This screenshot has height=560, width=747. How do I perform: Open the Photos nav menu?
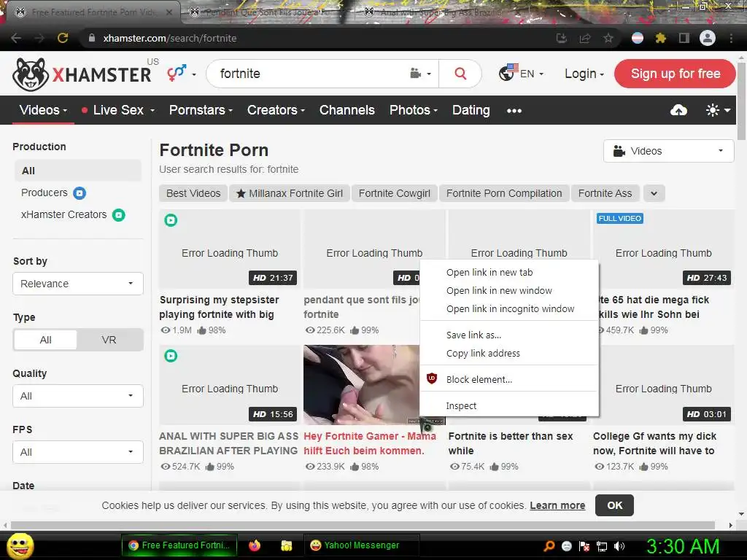click(413, 110)
